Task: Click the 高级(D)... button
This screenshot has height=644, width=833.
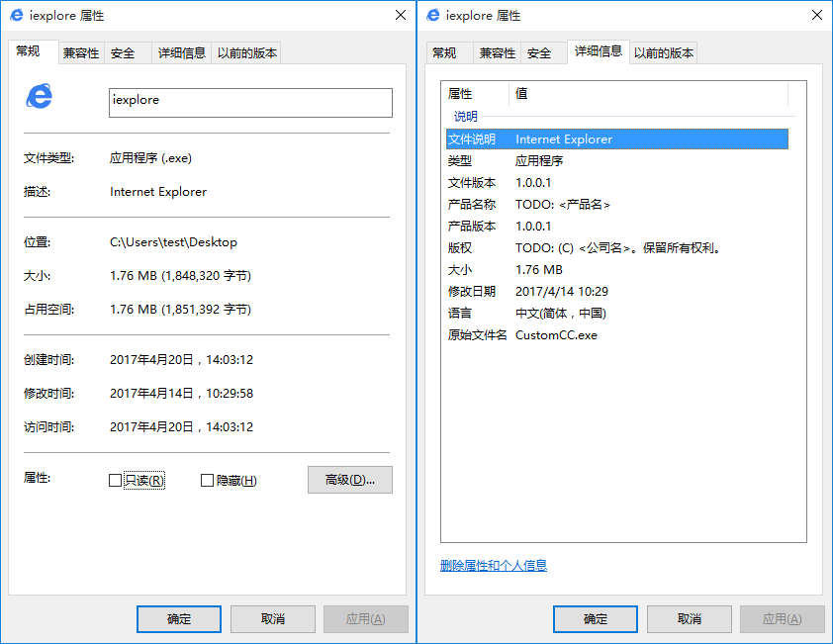Action: tap(350, 480)
